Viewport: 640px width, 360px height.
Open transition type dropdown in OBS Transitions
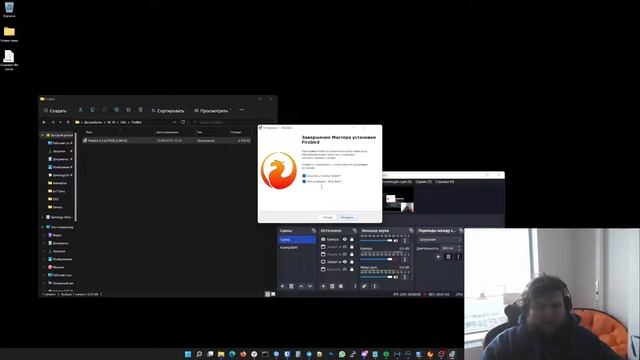439,240
